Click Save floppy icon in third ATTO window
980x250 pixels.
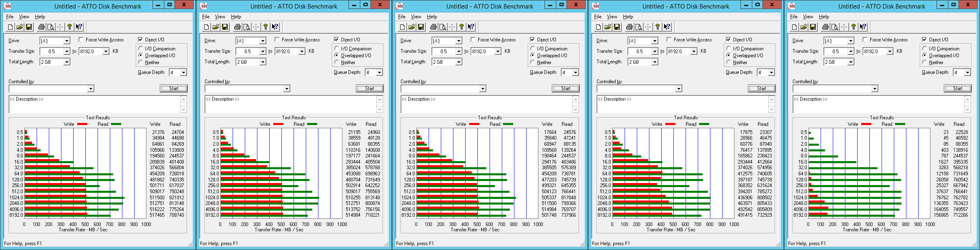coord(421,27)
